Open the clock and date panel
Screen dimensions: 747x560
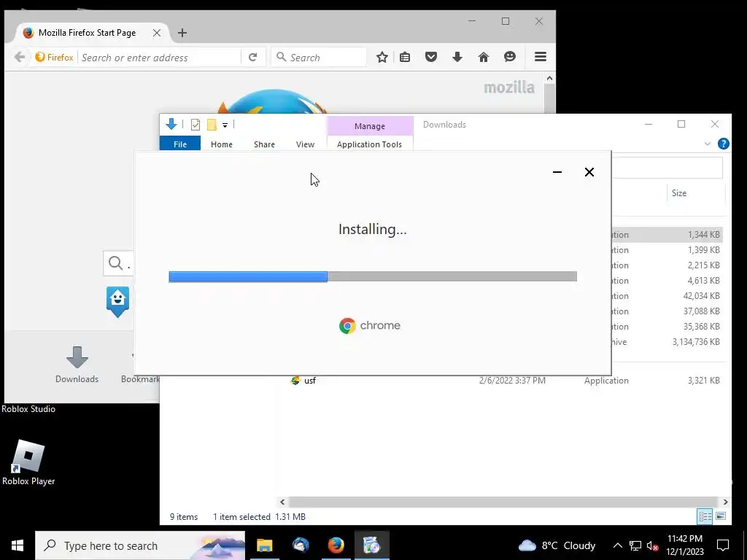pyautogui.click(x=684, y=545)
